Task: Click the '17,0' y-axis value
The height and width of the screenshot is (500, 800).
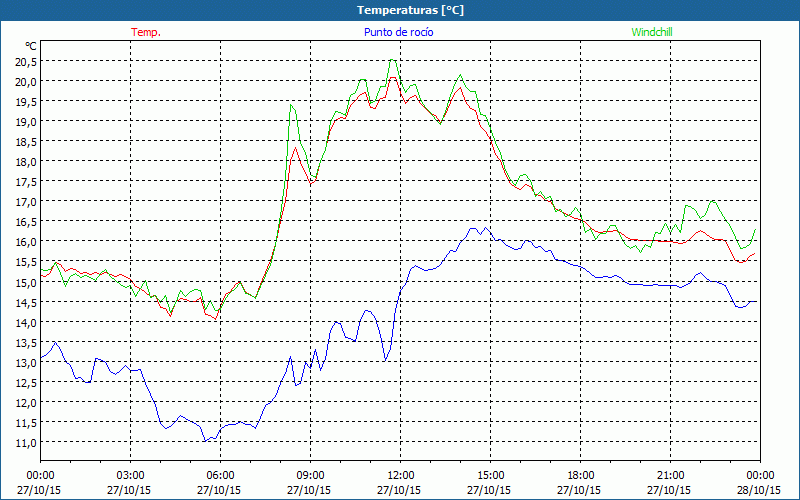Action: coord(26,202)
